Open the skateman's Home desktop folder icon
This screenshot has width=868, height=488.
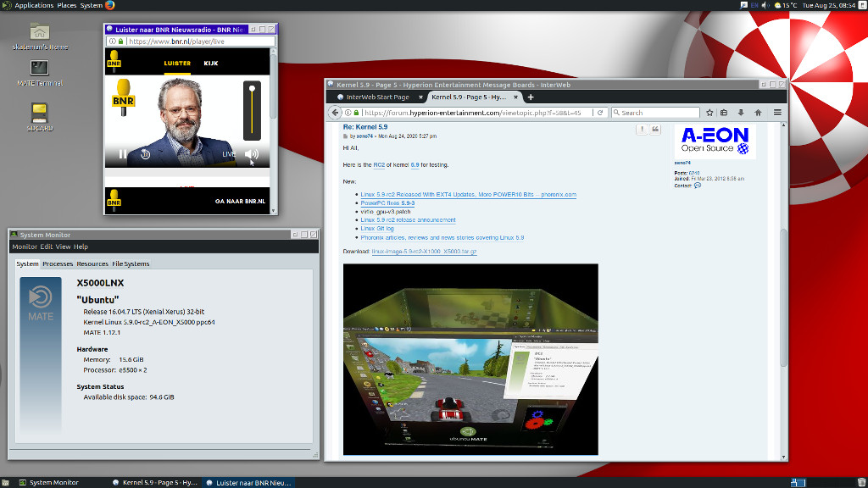(40, 36)
